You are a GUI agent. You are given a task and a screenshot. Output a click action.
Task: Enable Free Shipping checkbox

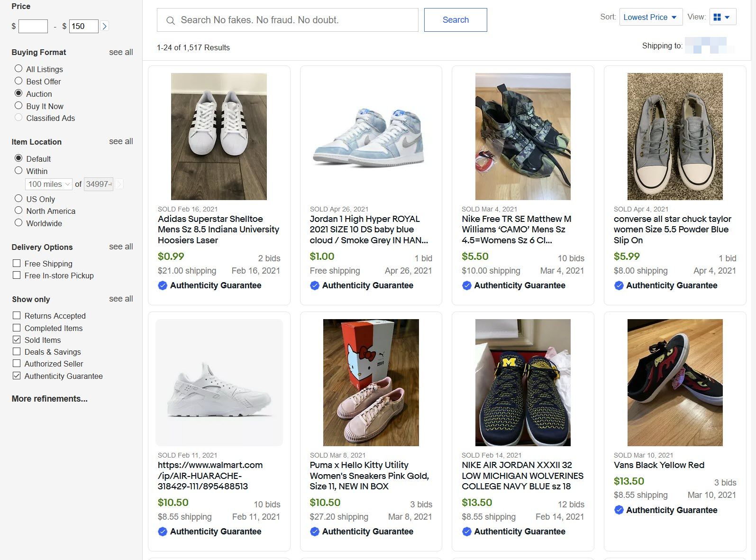tap(17, 263)
